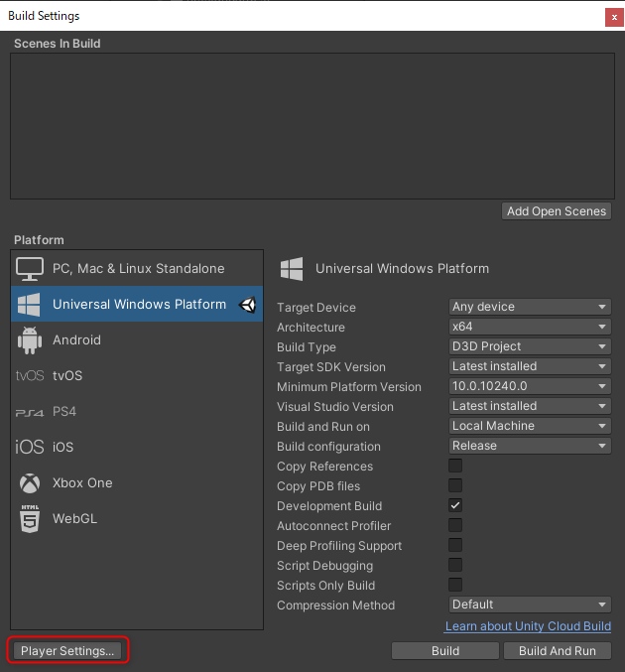Open the Learn about Unity Cloud Build link
The height and width of the screenshot is (672, 625).
528,626
